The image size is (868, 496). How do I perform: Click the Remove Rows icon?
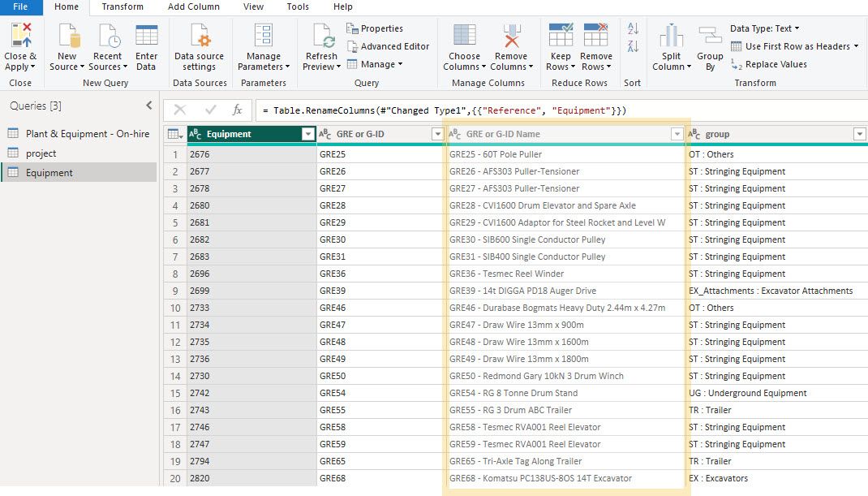pos(595,34)
